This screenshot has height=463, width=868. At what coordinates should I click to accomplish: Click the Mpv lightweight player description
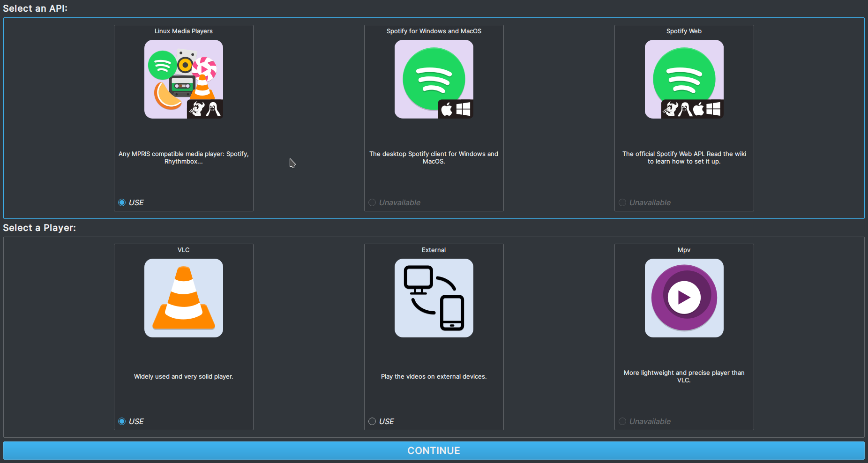point(684,376)
